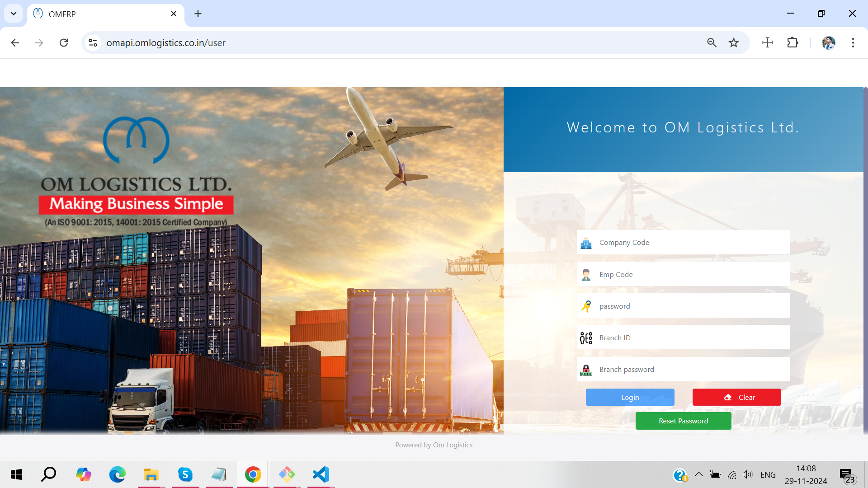Reload the OMERP page
Screen dimensions: 868x488
[64, 42]
